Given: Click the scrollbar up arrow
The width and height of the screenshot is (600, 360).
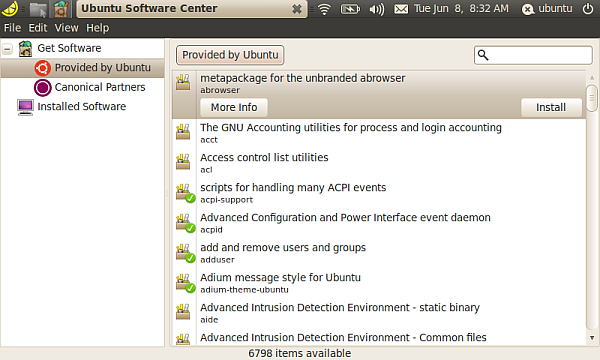Looking at the screenshot, I should pyautogui.click(x=592, y=78).
